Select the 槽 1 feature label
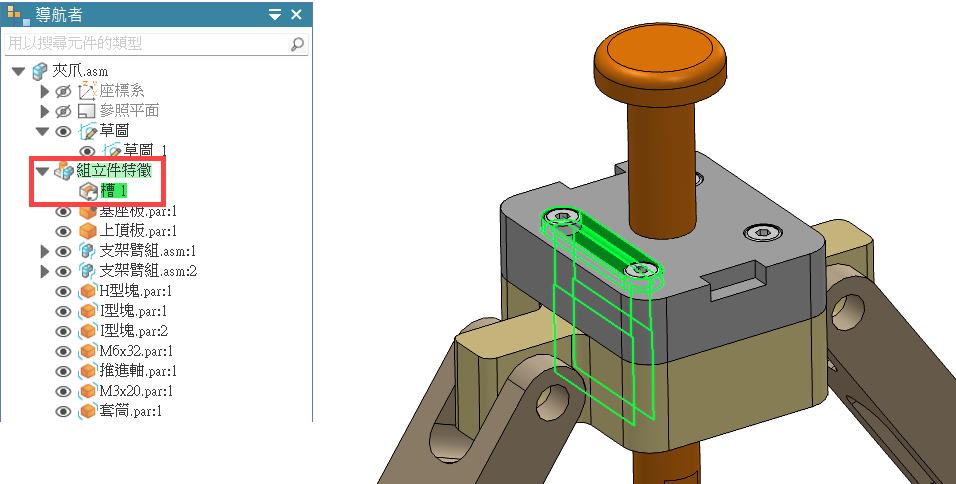956x484 pixels. click(x=114, y=191)
